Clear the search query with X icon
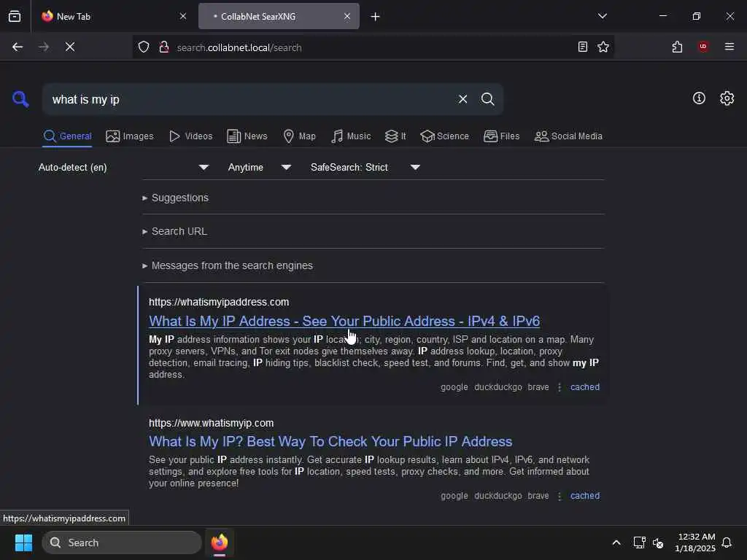Screen dimensions: 747x560 click(x=462, y=99)
